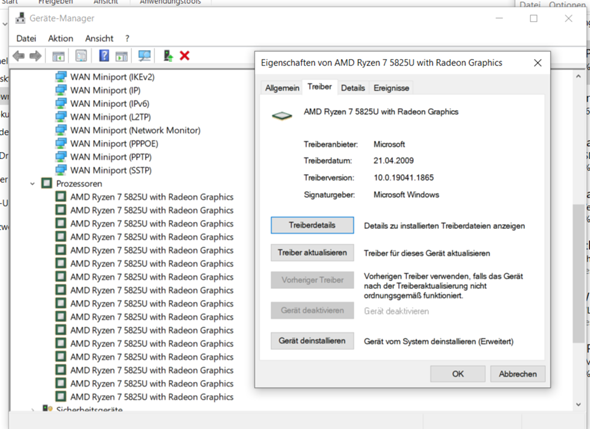Viewport: 590px width, 429px height.
Task: Maximize the Geräte-Manager window
Action: click(x=534, y=18)
